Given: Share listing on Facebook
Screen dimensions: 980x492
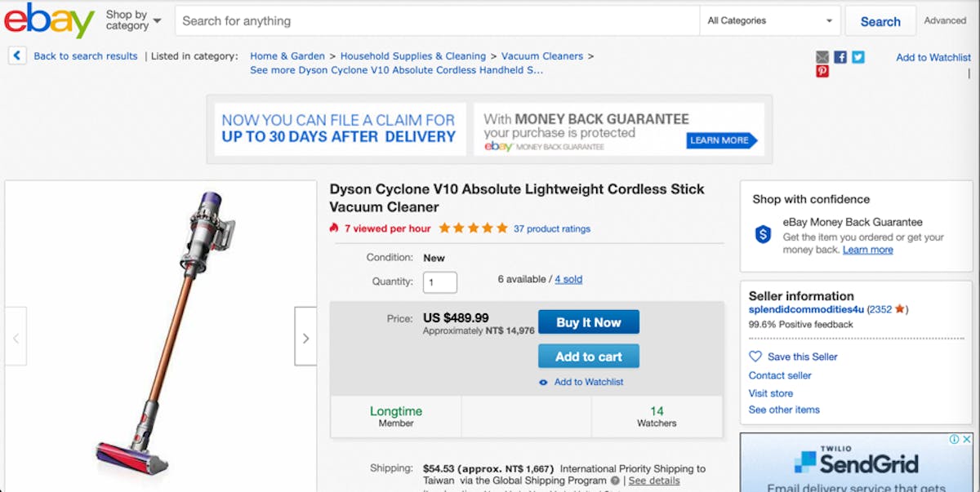Looking at the screenshot, I should click(840, 57).
